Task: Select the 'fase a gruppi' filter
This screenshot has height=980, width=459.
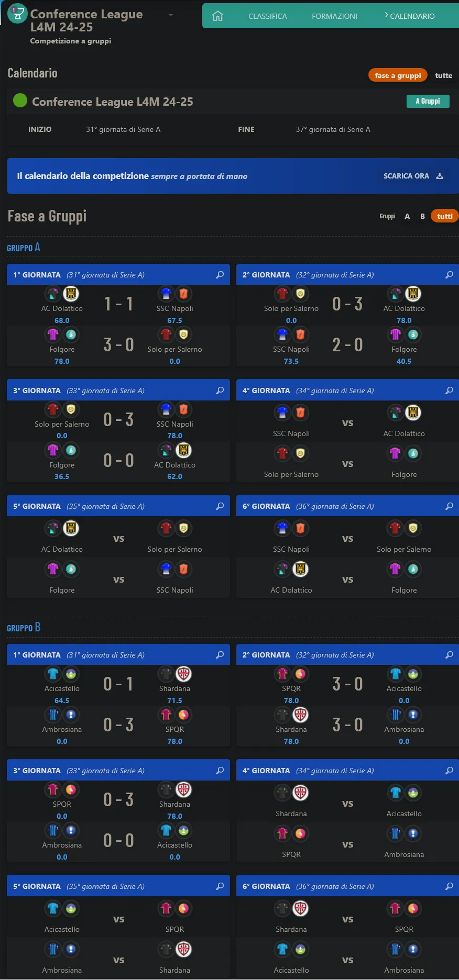Action: 398,75
